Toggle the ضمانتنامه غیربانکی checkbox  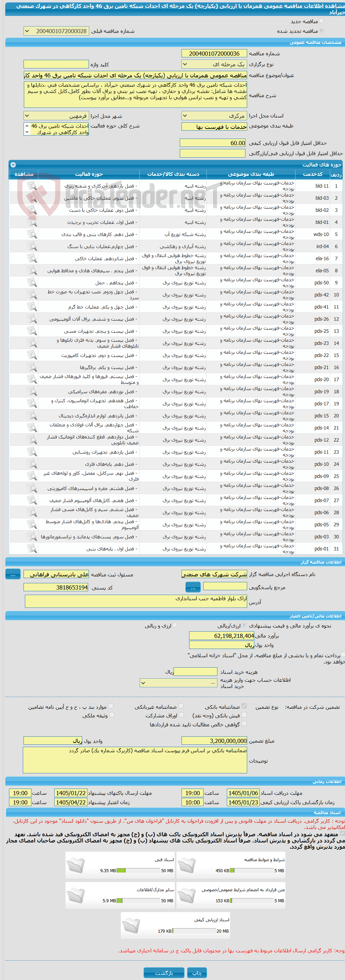click(181, 706)
